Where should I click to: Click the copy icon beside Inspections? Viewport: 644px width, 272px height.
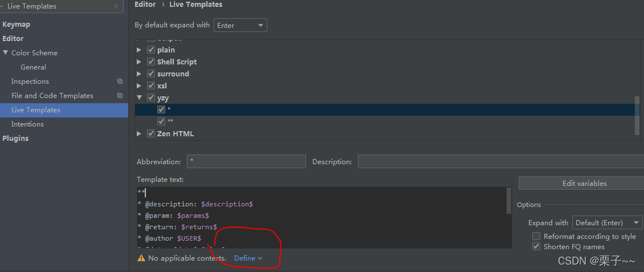120,82
